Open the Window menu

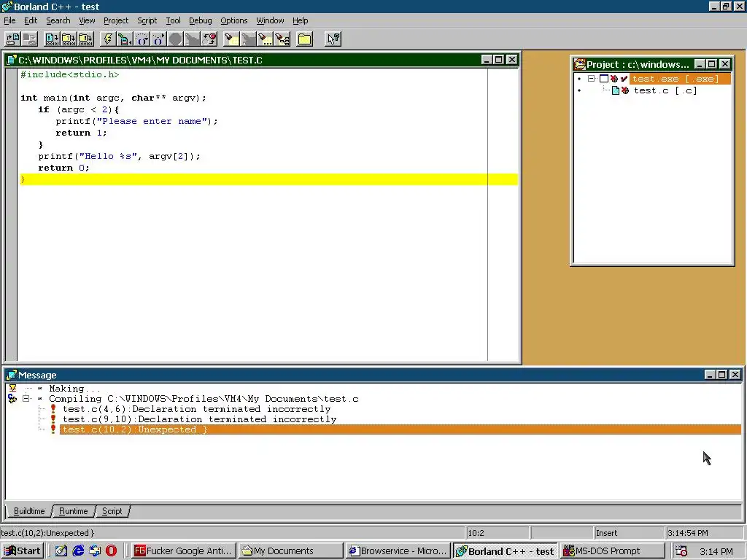point(270,20)
